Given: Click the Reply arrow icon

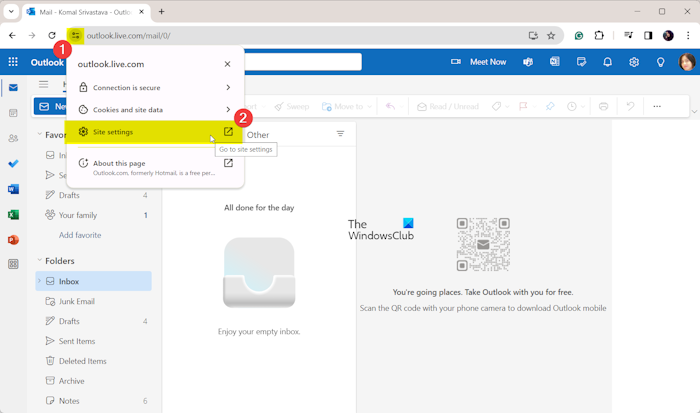Looking at the screenshot, I should pyautogui.click(x=390, y=106).
